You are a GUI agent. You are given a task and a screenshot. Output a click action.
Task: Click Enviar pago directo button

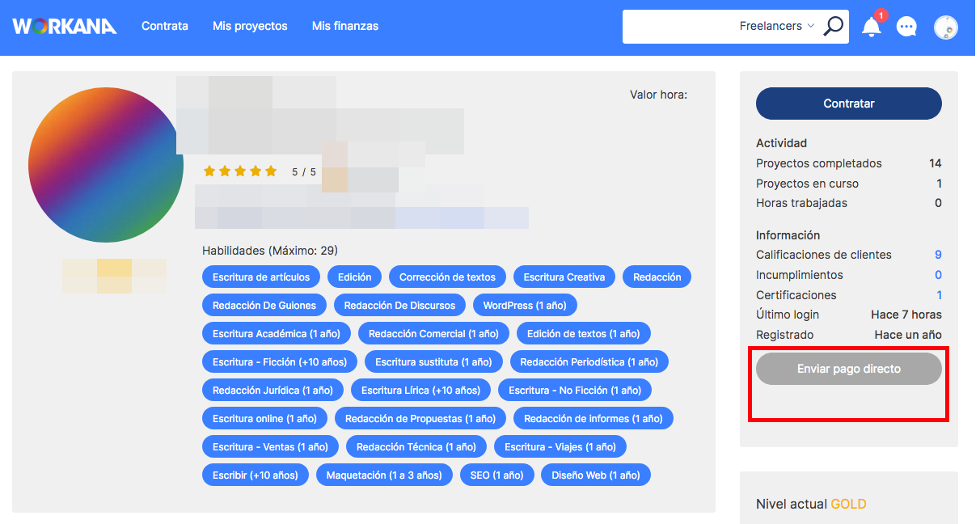click(x=849, y=369)
